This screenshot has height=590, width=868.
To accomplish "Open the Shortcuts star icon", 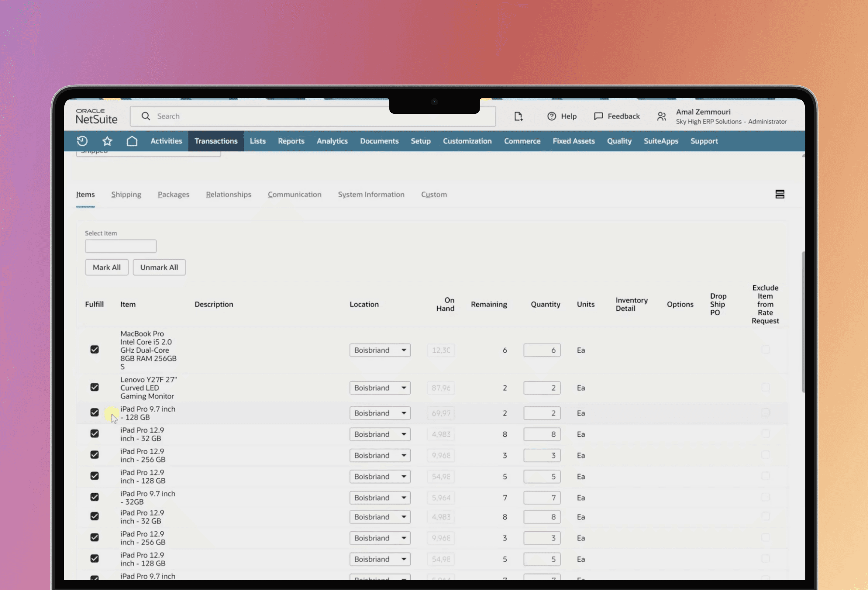I will point(107,141).
